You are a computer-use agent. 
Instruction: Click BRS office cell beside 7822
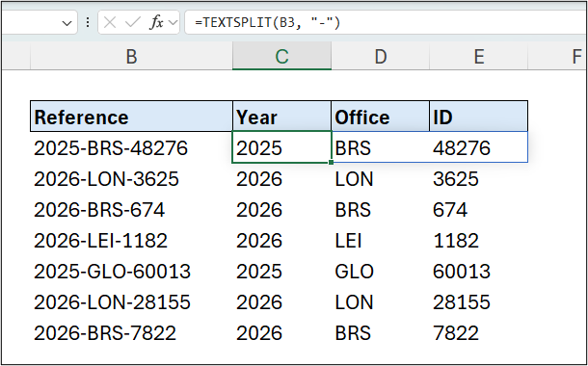pyautogui.click(x=380, y=332)
